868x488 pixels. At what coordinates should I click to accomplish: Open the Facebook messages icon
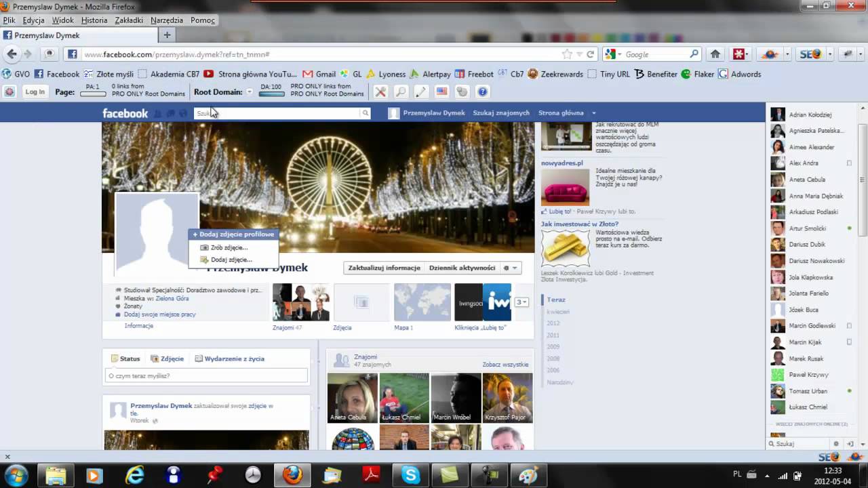point(170,113)
